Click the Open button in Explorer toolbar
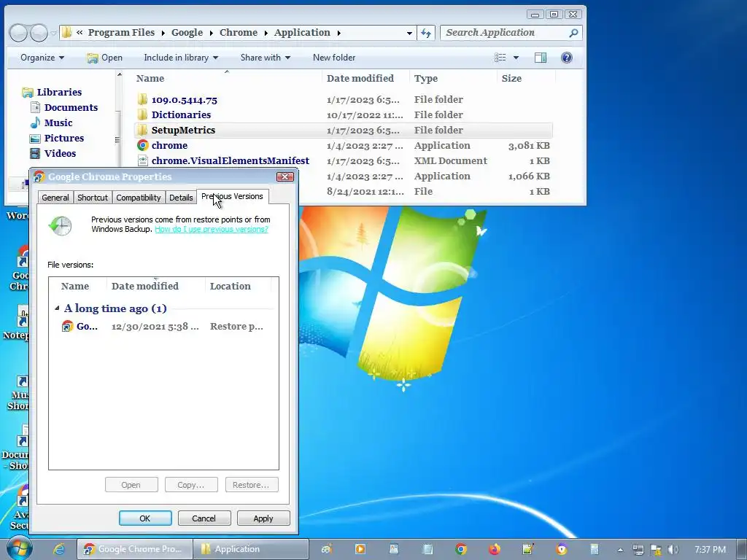Image resolution: width=747 pixels, height=560 pixels. click(x=105, y=58)
